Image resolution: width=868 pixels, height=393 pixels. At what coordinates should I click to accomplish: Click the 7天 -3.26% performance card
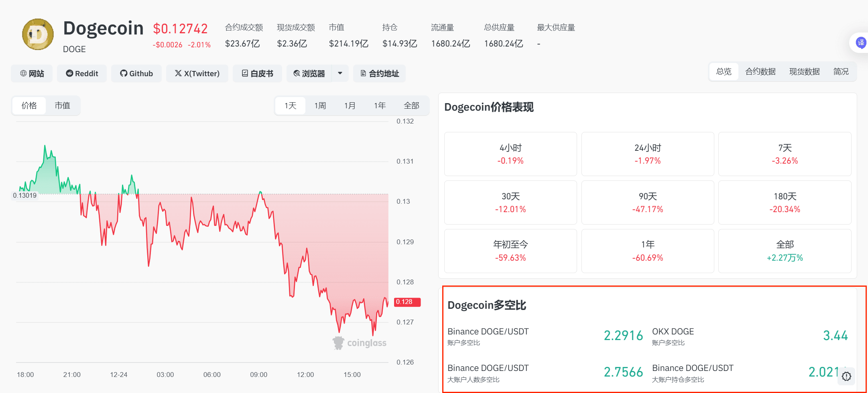[x=785, y=154]
